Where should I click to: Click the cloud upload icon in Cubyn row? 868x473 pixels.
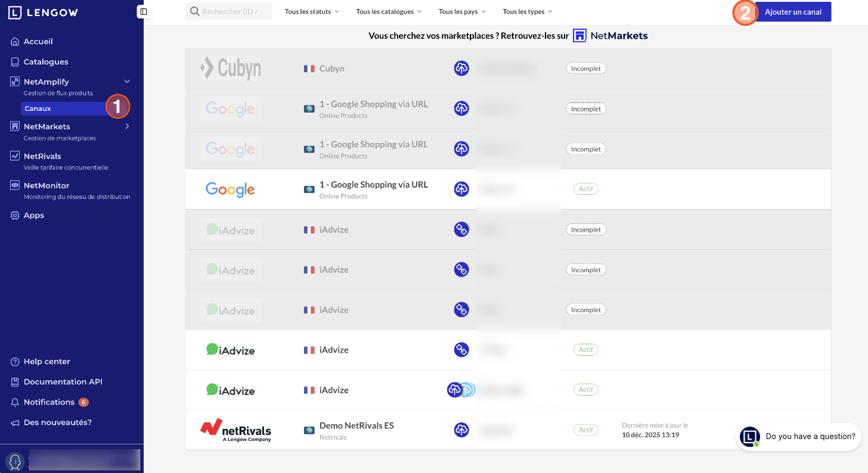(461, 69)
